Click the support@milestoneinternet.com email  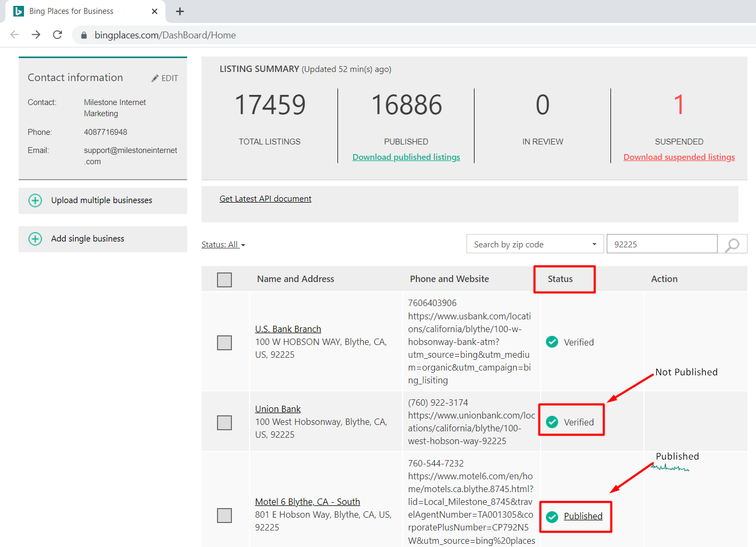coord(131,156)
